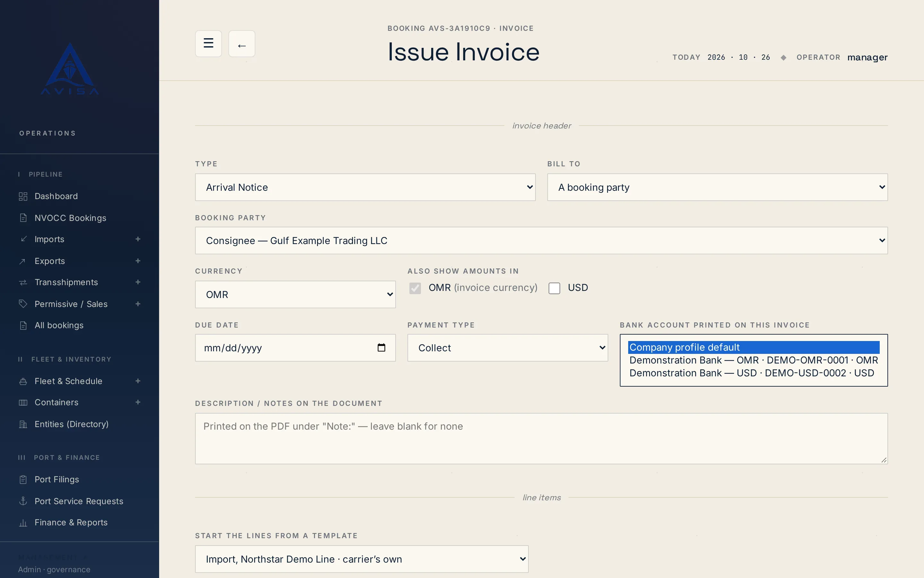The width and height of the screenshot is (924, 578).
Task: Click the Imports arrow icon
Action: (23, 239)
